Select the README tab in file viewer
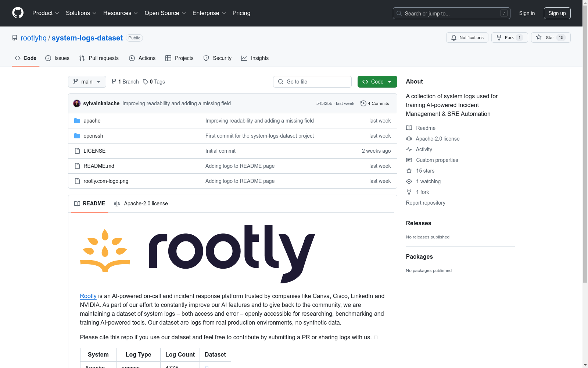This screenshot has width=588, height=368. tap(90, 204)
